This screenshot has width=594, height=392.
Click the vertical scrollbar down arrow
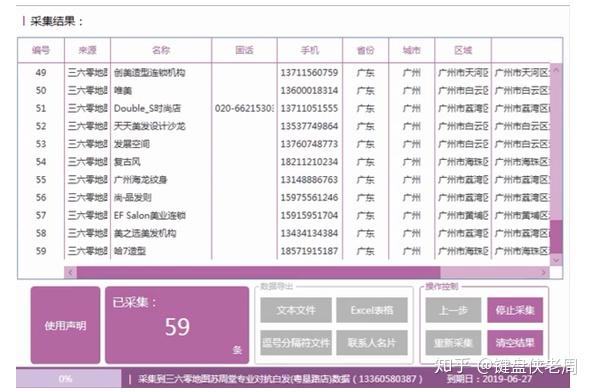point(556,260)
